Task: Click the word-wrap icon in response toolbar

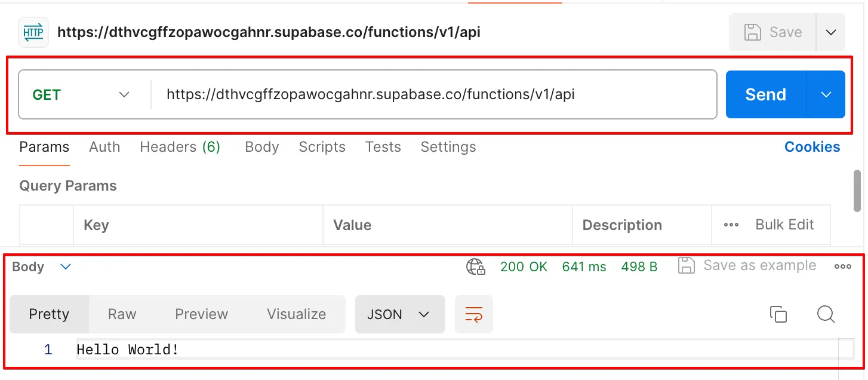Action: coord(473,314)
